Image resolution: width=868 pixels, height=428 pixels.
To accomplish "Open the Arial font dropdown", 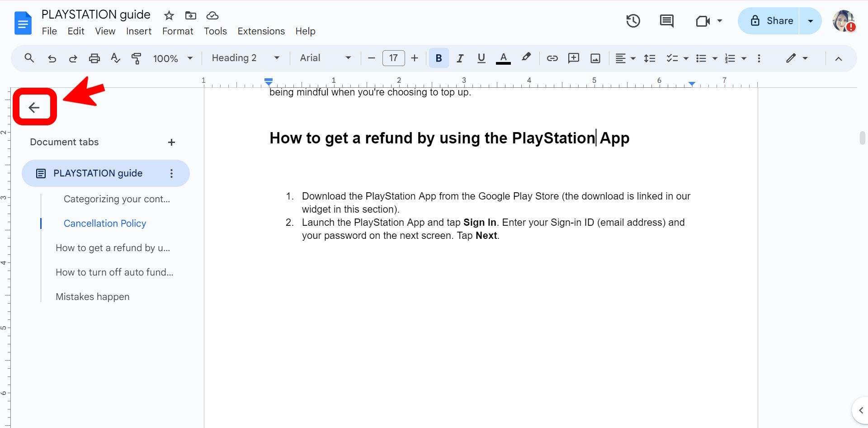I will pos(325,58).
